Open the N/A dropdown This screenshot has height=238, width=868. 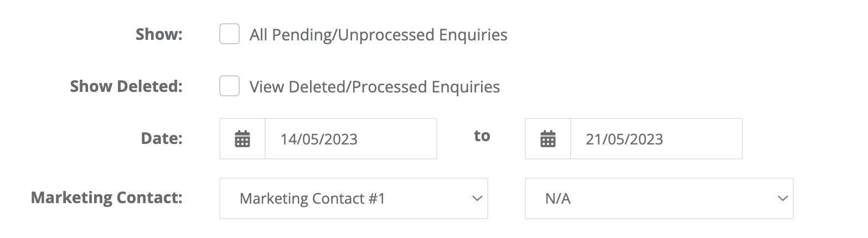coord(659,198)
